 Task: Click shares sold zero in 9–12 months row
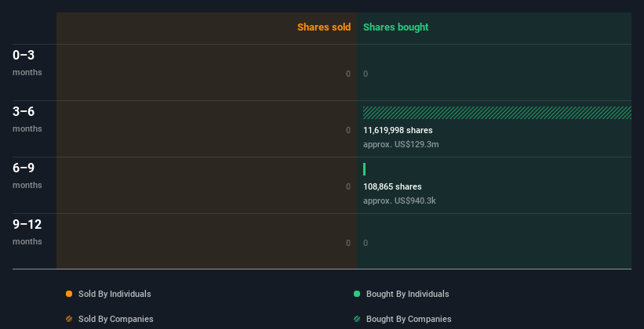[x=348, y=243]
